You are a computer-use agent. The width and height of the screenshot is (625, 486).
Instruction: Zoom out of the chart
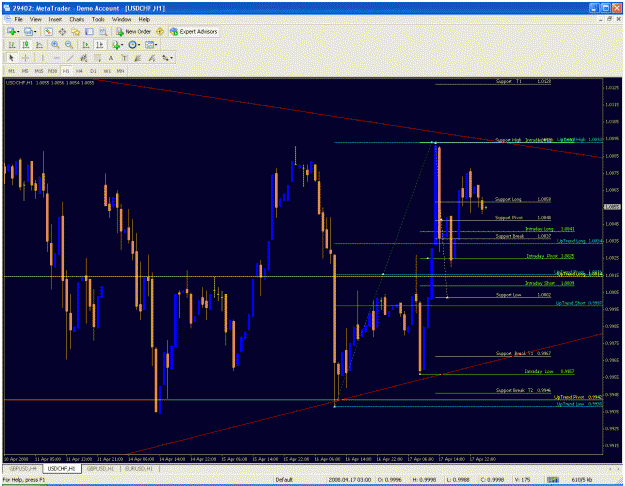pos(69,45)
